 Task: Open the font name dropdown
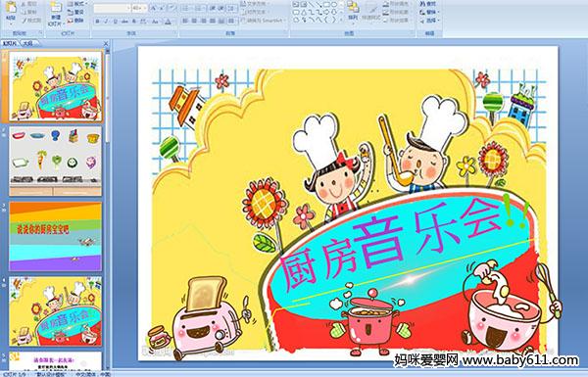click(x=128, y=8)
